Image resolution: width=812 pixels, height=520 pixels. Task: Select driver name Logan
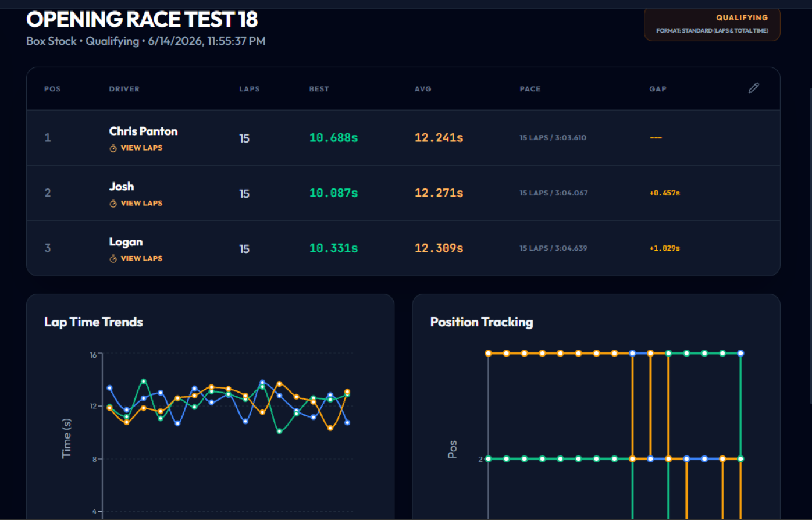pos(126,241)
